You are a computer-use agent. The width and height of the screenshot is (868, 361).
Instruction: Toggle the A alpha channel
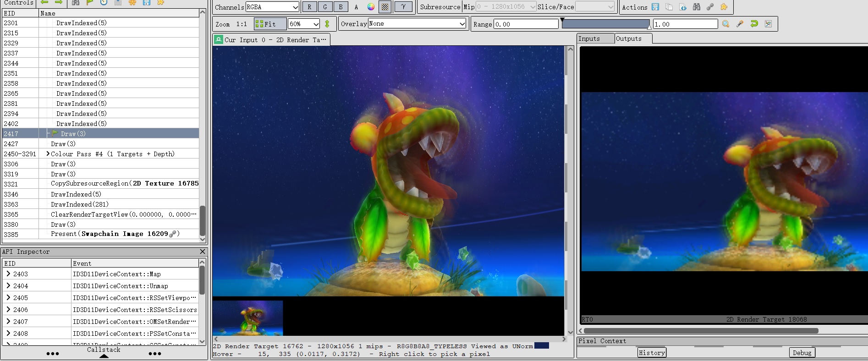pos(356,7)
